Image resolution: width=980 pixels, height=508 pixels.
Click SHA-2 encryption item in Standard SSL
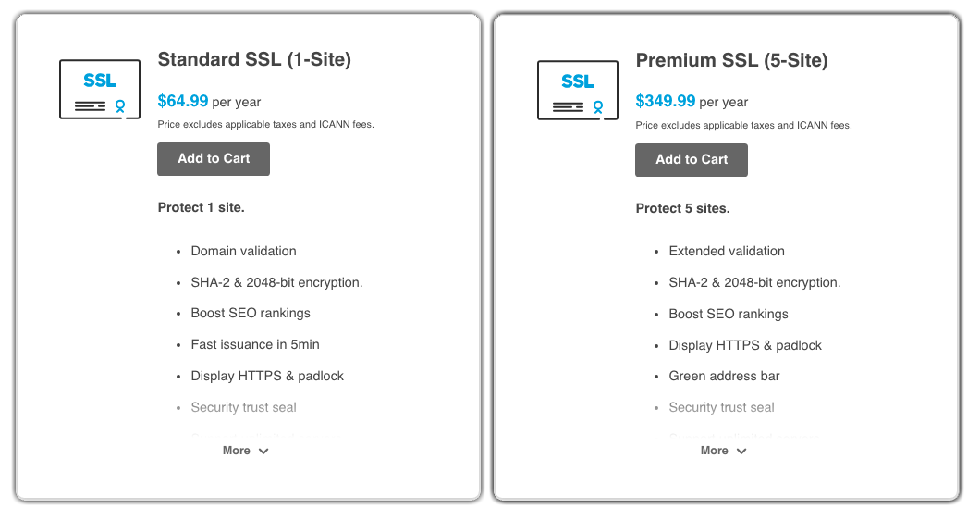tap(276, 282)
